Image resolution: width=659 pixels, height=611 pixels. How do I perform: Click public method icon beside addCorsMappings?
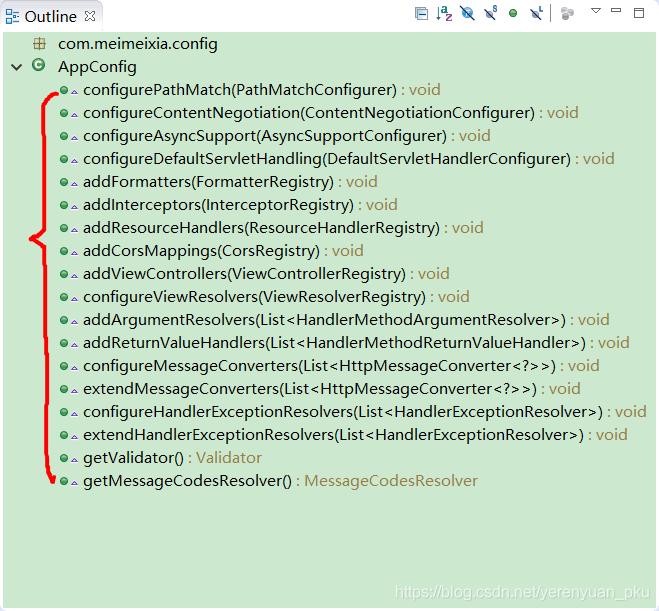(64, 251)
